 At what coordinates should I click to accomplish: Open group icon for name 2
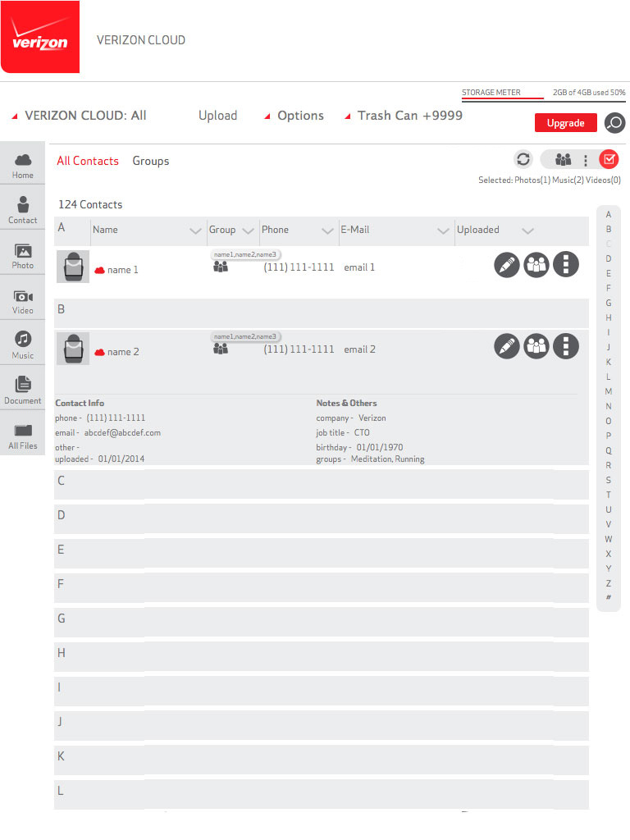click(x=536, y=347)
